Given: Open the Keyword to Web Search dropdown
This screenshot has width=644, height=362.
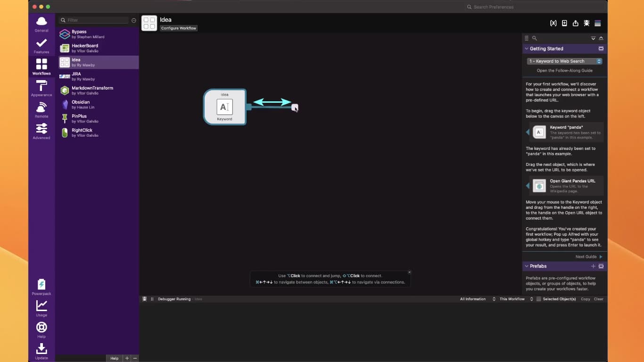Looking at the screenshot, I should pos(564,61).
